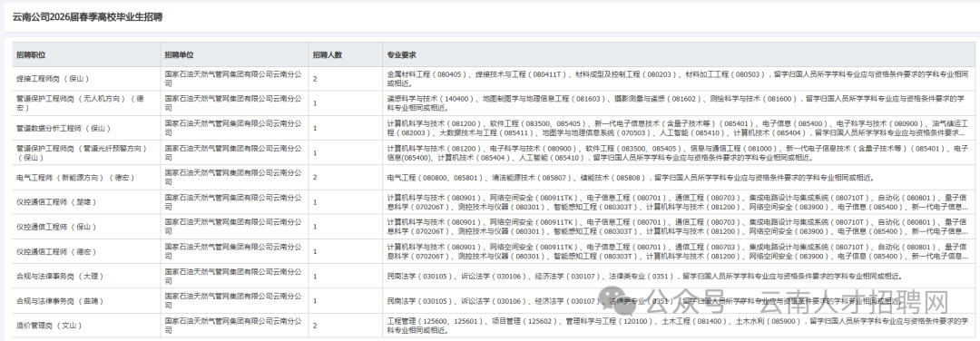
Task: Click the 专业要求 cell for 管道光纤预警方向 row
Action: (x=678, y=153)
